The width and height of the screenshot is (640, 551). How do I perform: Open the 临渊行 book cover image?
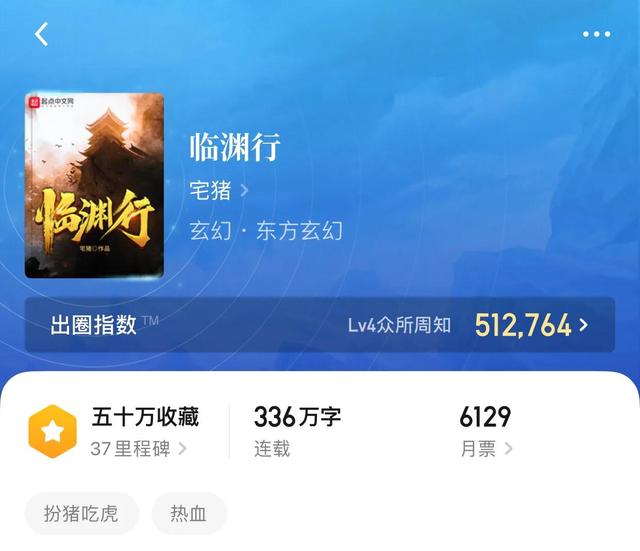point(94,185)
